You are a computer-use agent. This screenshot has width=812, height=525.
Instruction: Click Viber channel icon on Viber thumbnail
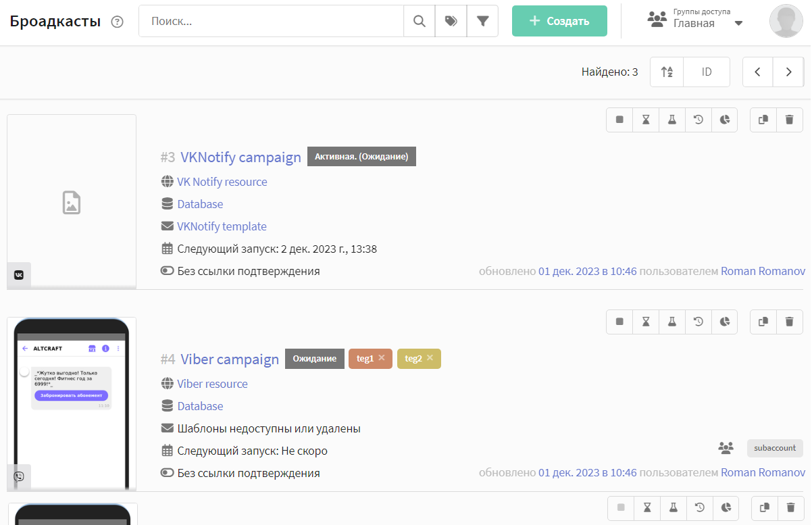point(19,476)
